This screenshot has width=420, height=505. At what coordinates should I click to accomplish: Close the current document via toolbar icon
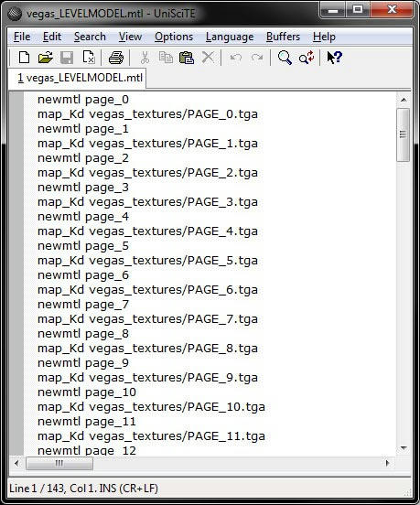[x=88, y=58]
